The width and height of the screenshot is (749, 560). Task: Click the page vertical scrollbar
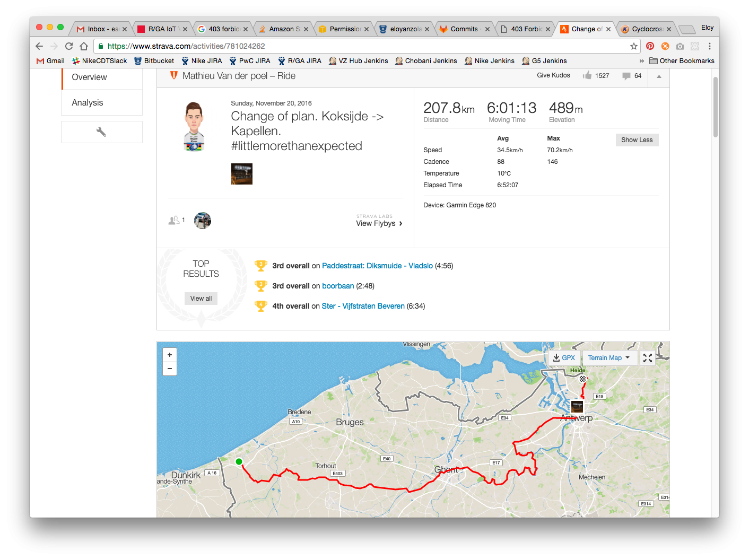(x=716, y=106)
